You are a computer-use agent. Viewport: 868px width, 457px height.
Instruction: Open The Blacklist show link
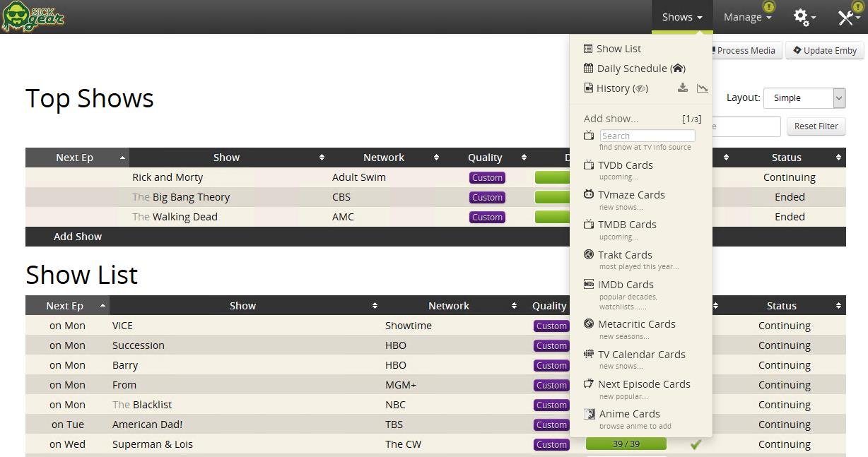[142, 405]
